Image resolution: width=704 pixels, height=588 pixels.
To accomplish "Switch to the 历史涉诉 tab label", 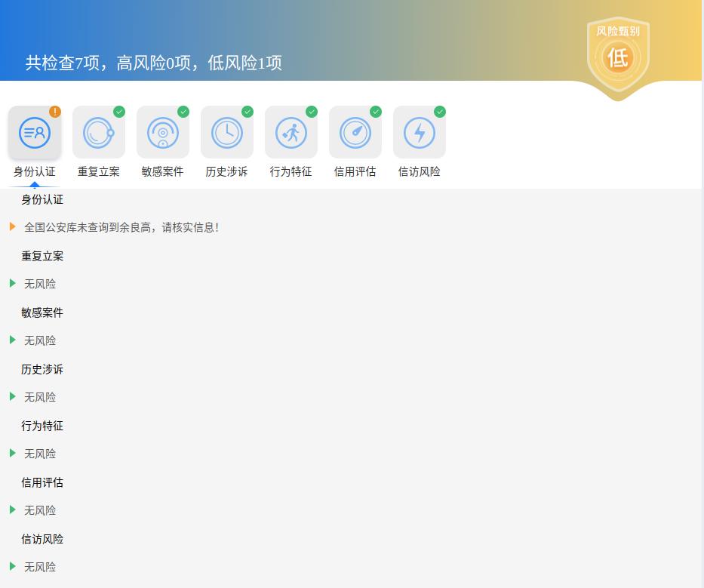I will [226, 171].
